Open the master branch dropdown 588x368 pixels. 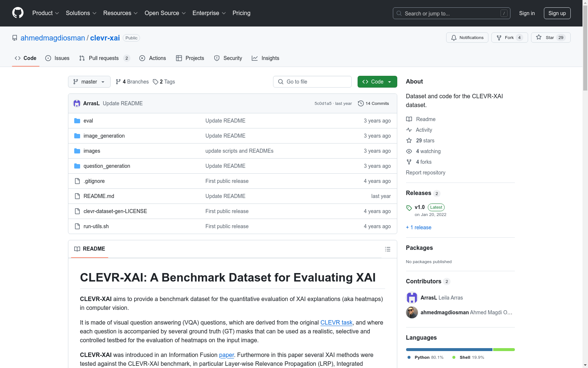(x=89, y=82)
